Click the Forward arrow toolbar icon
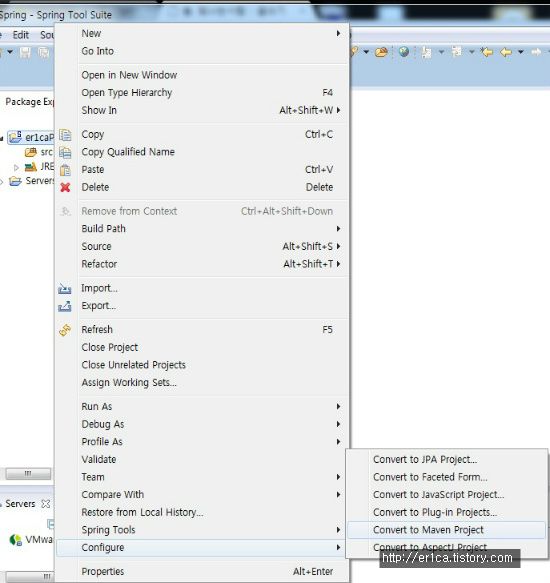This screenshot has width=550, height=583. [x=536, y=52]
